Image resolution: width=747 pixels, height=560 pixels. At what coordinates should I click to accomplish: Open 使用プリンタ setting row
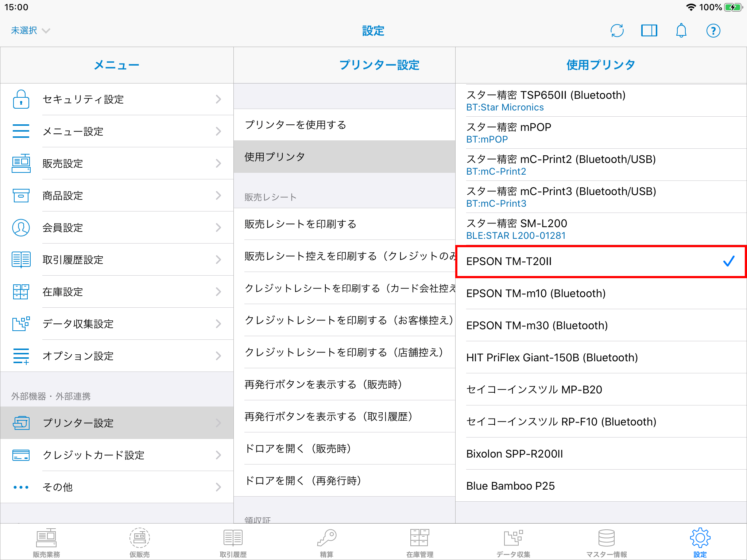click(x=344, y=157)
